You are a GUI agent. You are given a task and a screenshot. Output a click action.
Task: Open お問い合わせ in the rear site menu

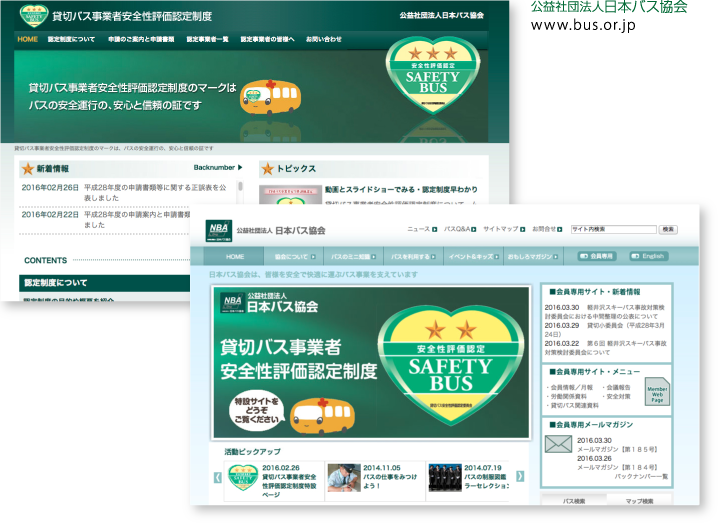tap(324, 39)
